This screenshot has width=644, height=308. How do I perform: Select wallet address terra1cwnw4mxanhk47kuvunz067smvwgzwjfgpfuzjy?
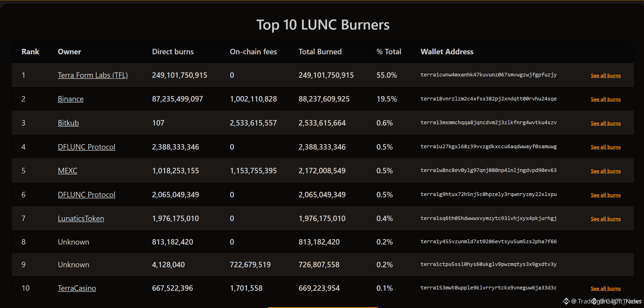[489, 75]
